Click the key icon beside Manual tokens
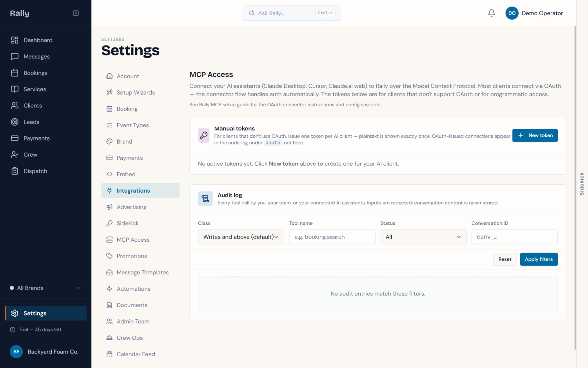588x368 pixels. (x=204, y=135)
